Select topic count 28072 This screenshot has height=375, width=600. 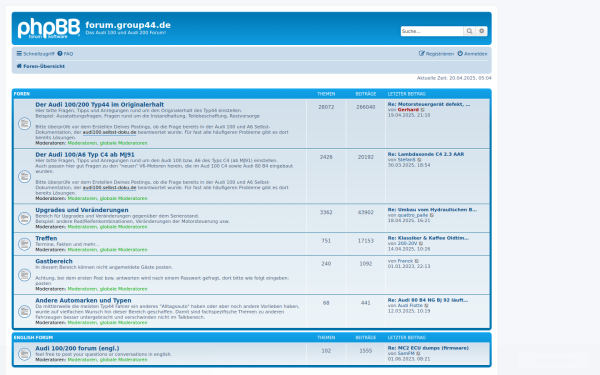[326, 107]
